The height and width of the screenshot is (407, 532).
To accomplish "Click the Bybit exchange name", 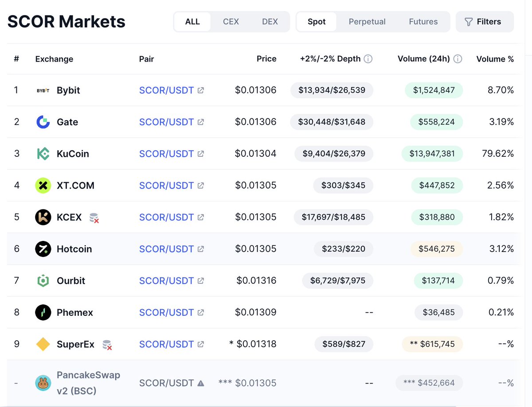I will pyautogui.click(x=68, y=90).
